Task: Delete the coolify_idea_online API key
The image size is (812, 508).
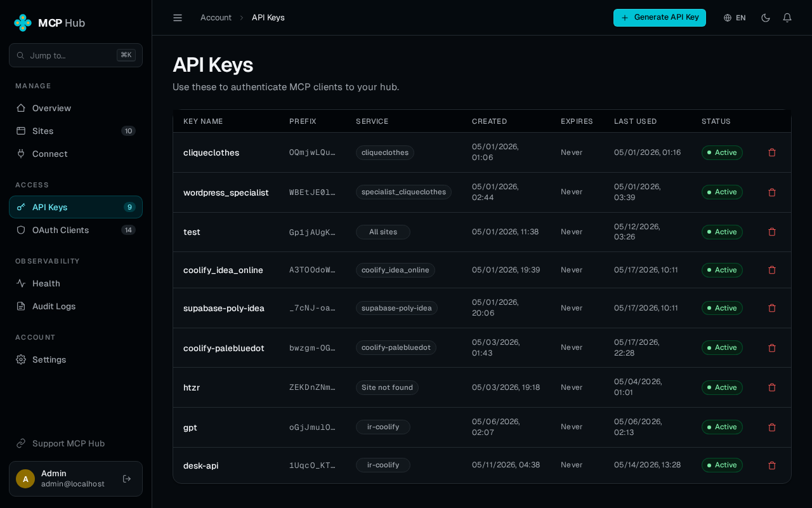Action: [x=772, y=270]
